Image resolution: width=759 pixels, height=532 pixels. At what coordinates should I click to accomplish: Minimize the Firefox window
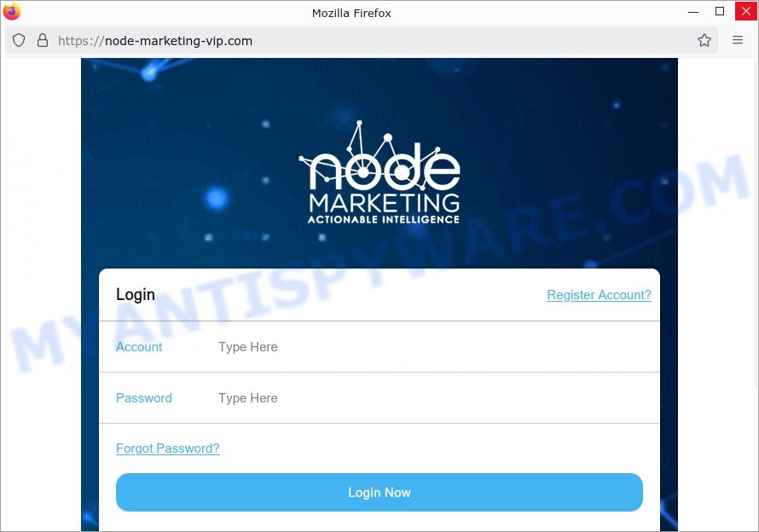click(693, 12)
